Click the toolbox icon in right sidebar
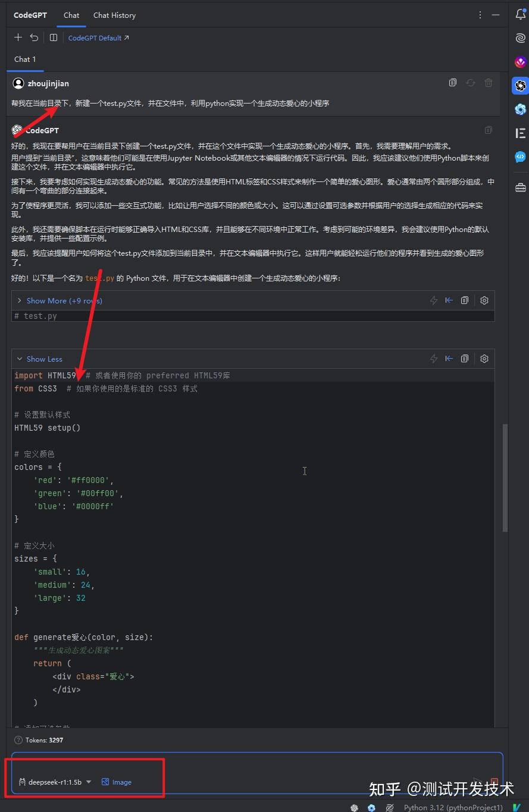 (x=521, y=186)
